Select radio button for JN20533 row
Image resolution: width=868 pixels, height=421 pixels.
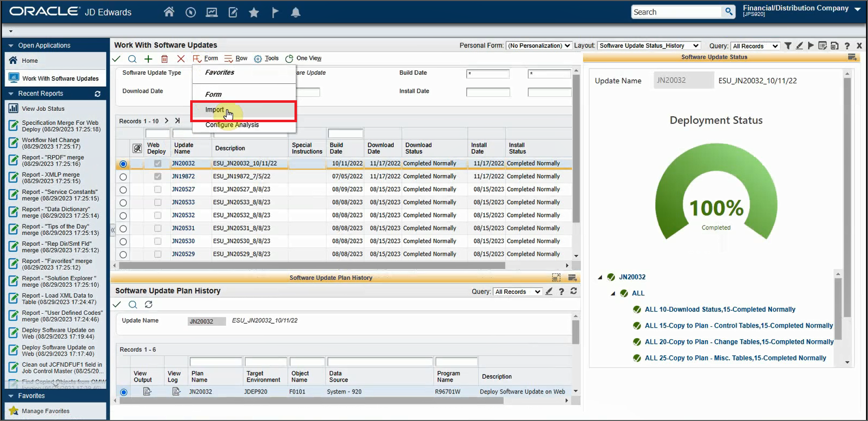[123, 203]
